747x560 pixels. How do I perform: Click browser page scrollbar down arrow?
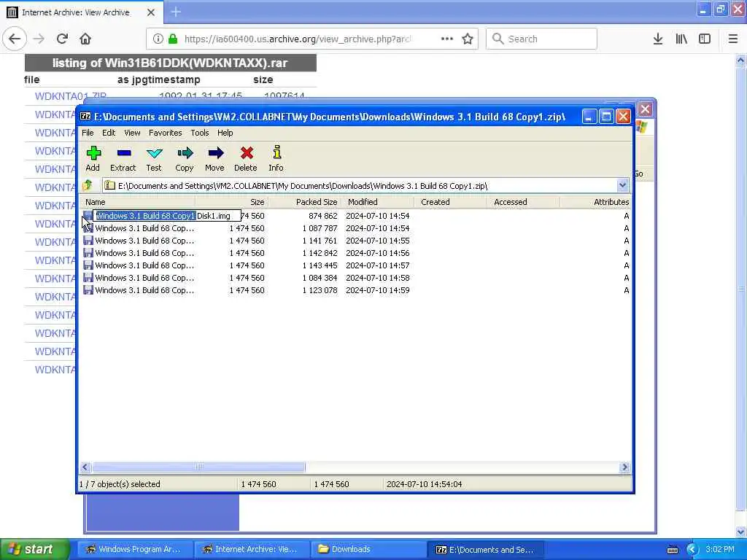pyautogui.click(x=740, y=532)
